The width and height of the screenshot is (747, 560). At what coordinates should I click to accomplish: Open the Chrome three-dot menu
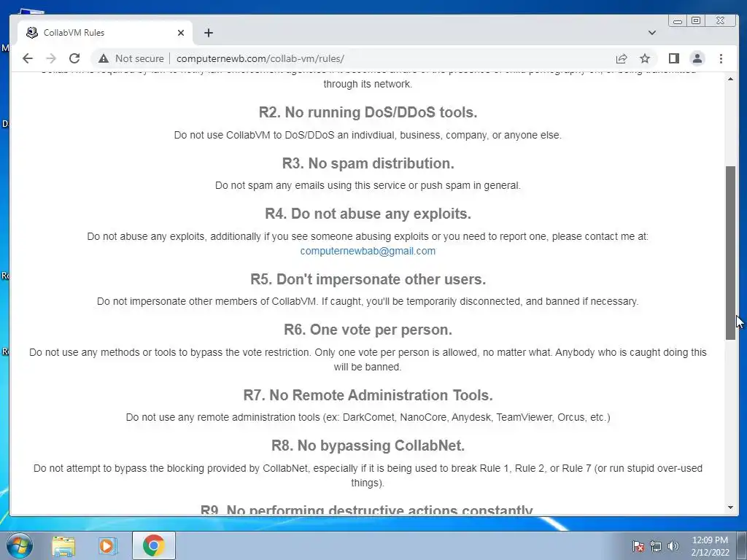[721, 58]
